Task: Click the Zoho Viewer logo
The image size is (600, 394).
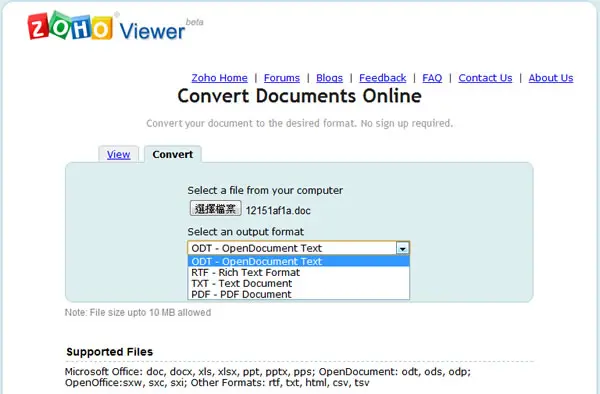Action: coord(115,26)
